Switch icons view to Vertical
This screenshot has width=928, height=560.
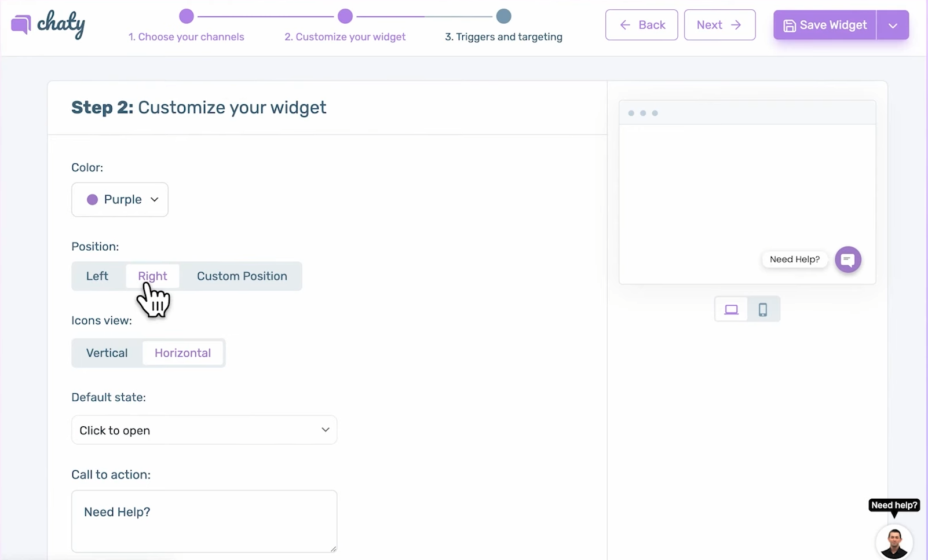pyautogui.click(x=107, y=353)
